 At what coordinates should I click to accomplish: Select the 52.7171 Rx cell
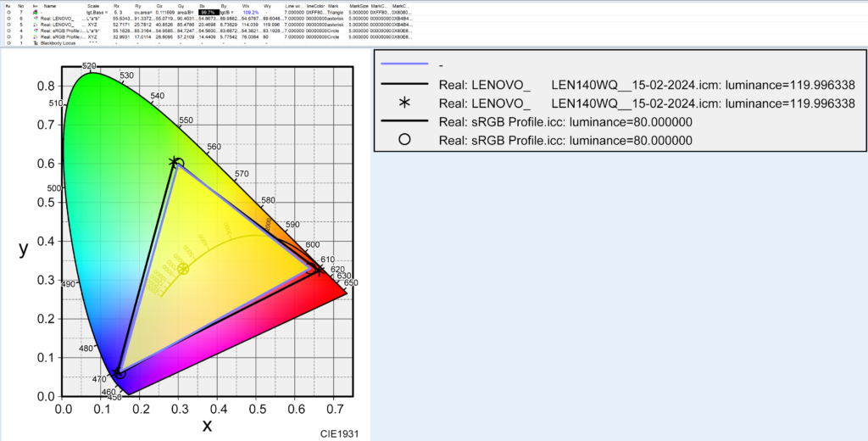[x=123, y=25]
